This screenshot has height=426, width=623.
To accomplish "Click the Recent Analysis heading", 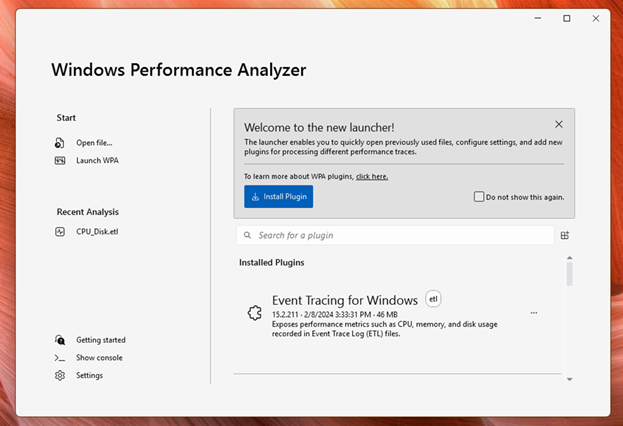I will coord(88,212).
